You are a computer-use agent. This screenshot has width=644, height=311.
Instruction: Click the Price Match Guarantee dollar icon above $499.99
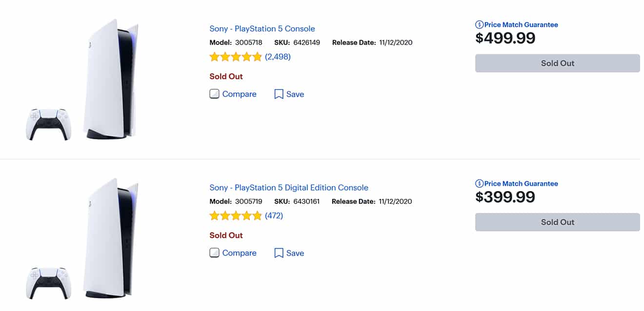(479, 25)
